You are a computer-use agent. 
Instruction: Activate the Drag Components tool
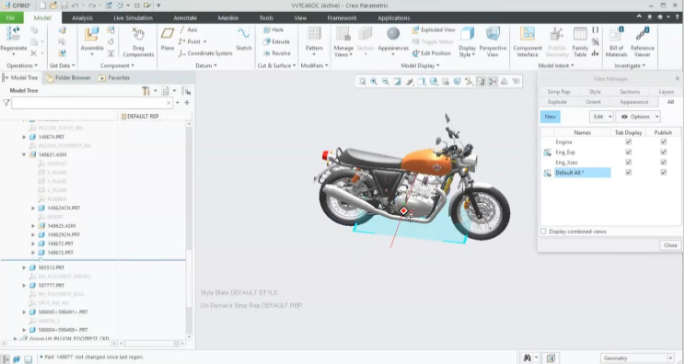click(138, 34)
